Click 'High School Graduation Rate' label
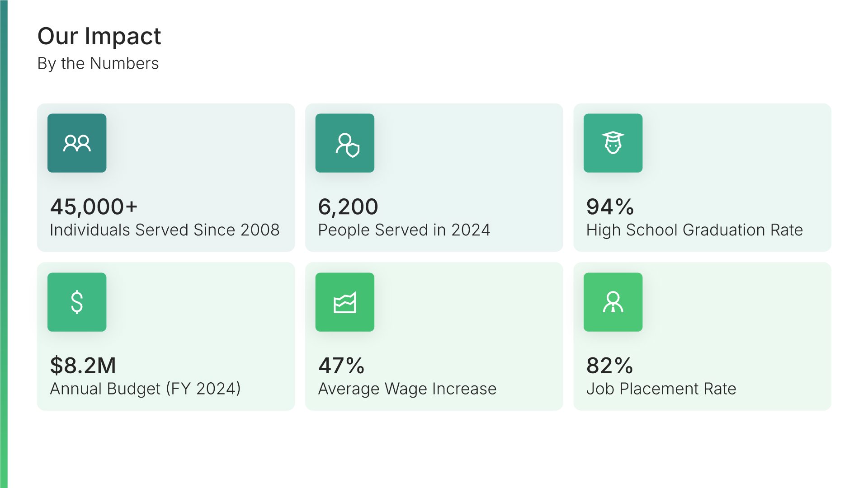The image size is (868, 488). click(694, 230)
